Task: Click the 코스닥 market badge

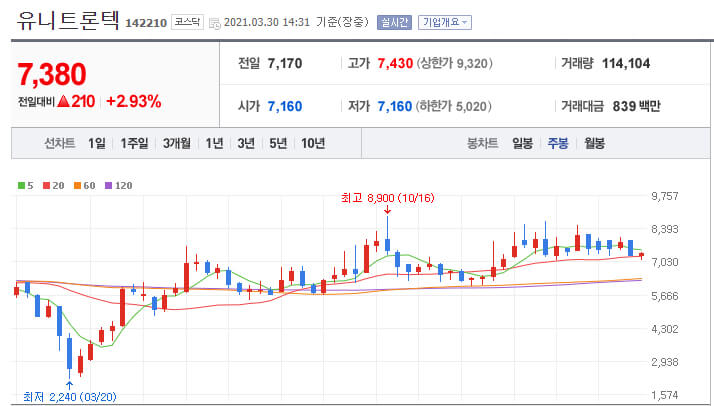Action: 187,22
